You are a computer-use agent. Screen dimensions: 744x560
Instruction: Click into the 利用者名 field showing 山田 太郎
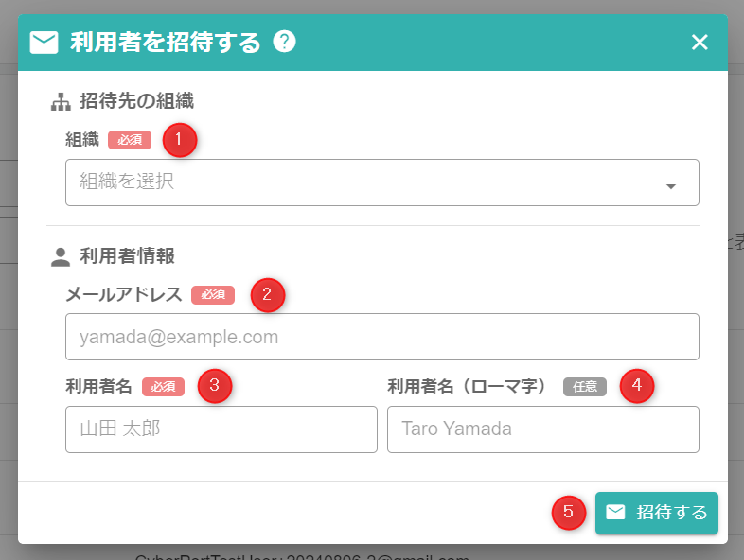pyautogui.click(x=221, y=429)
